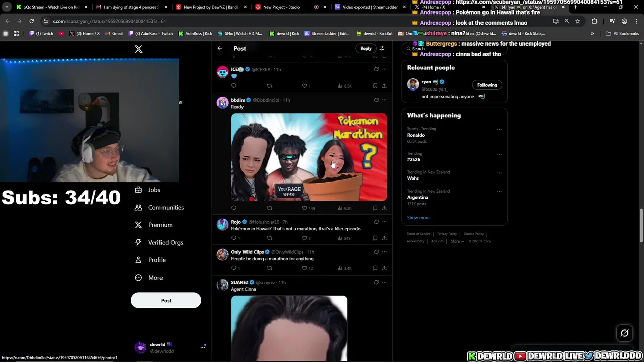Open the tab search dropdown
644x362 pixels.
7,7
